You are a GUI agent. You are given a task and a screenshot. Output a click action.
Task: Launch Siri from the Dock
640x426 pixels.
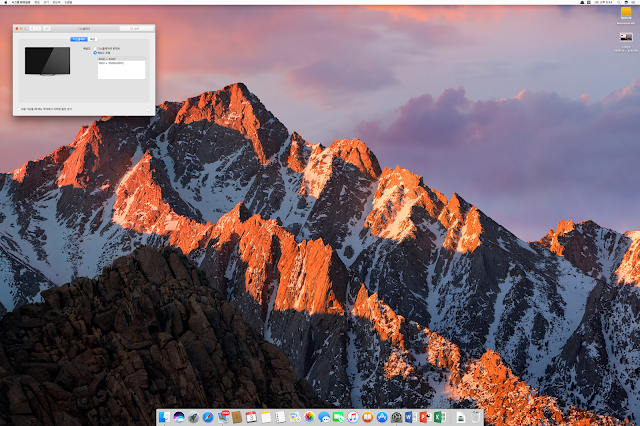coord(179,417)
